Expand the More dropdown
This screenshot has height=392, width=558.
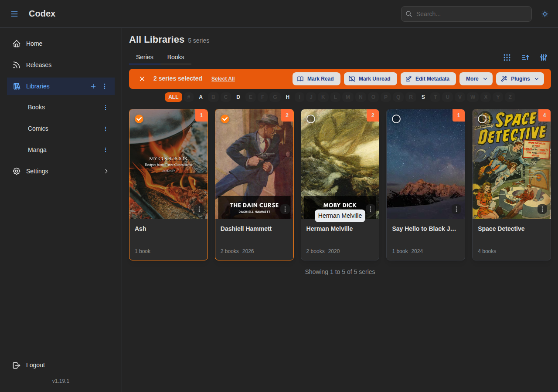coord(476,79)
